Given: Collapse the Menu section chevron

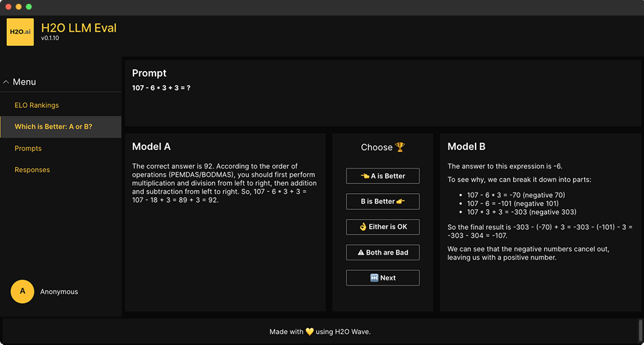Looking at the screenshot, I should pos(6,82).
